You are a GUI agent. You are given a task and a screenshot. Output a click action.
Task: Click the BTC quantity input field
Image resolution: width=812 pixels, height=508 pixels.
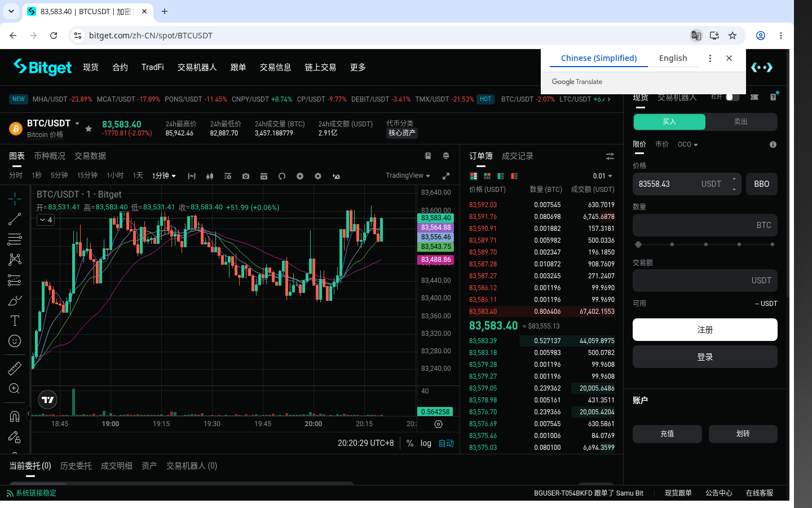point(705,225)
